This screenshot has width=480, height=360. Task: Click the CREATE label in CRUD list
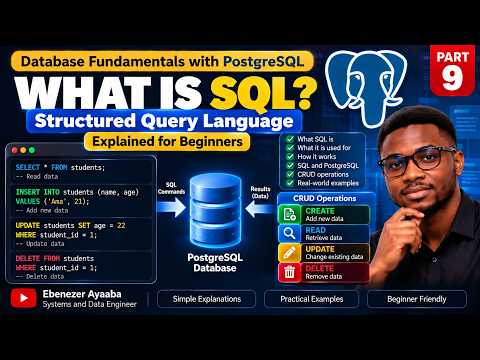click(320, 211)
